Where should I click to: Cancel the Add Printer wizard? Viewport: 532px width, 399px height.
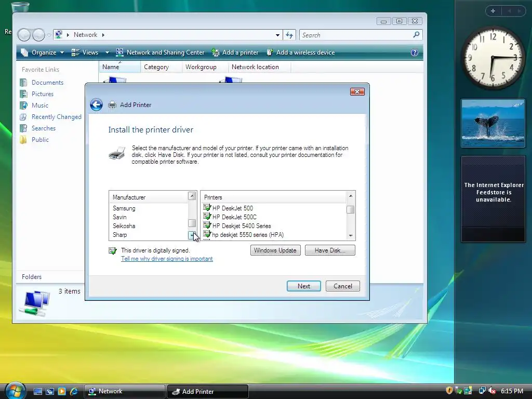pyautogui.click(x=343, y=286)
